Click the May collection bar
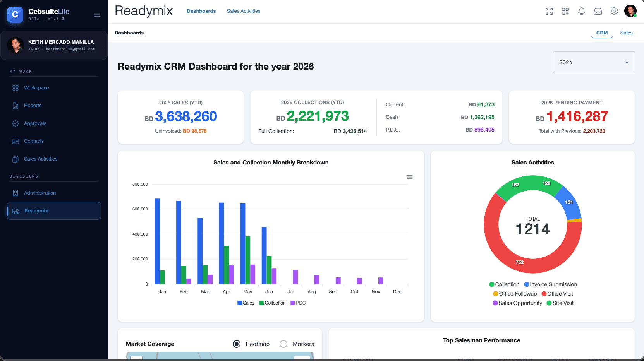The width and height of the screenshot is (644, 361). [x=248, y=260]
